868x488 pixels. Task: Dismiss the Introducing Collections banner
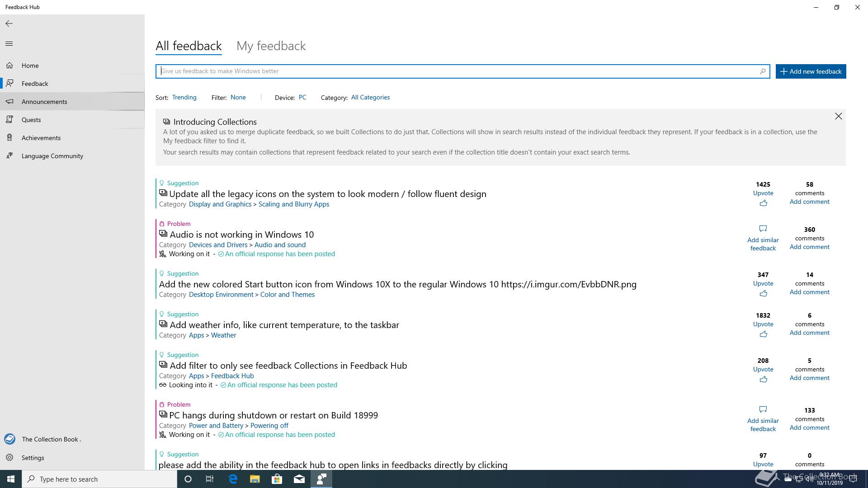coord(839,117)
